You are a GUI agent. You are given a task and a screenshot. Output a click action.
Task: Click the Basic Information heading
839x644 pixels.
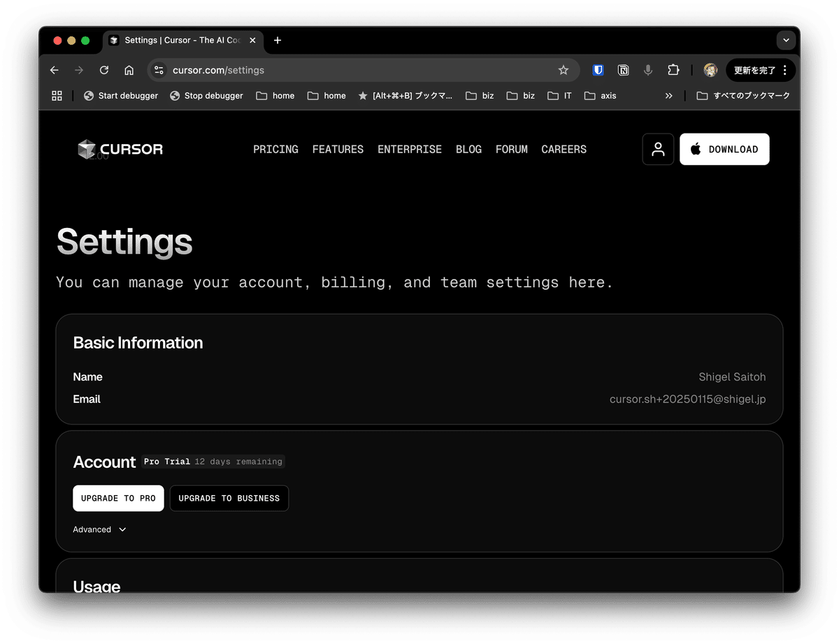(x=138, y=343)
